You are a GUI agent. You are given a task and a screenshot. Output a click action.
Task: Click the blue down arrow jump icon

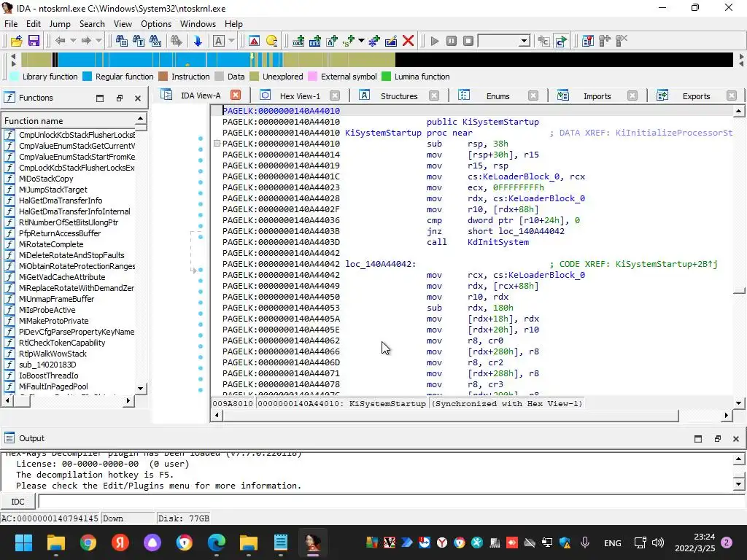tap(198, 41)
